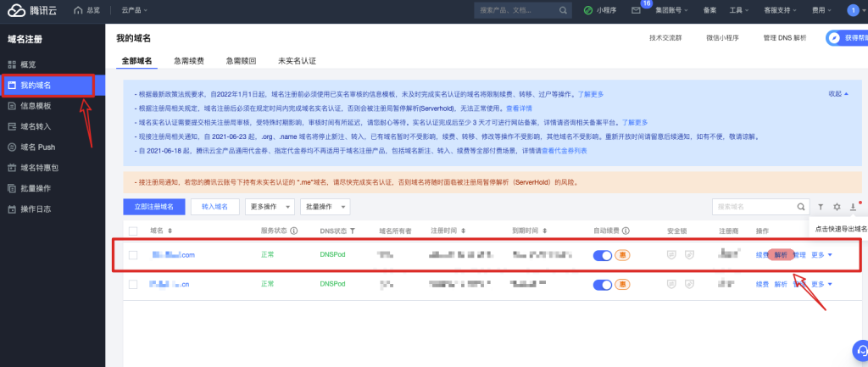
Task: Click the support headset floating icon
Action: point(861,351)
